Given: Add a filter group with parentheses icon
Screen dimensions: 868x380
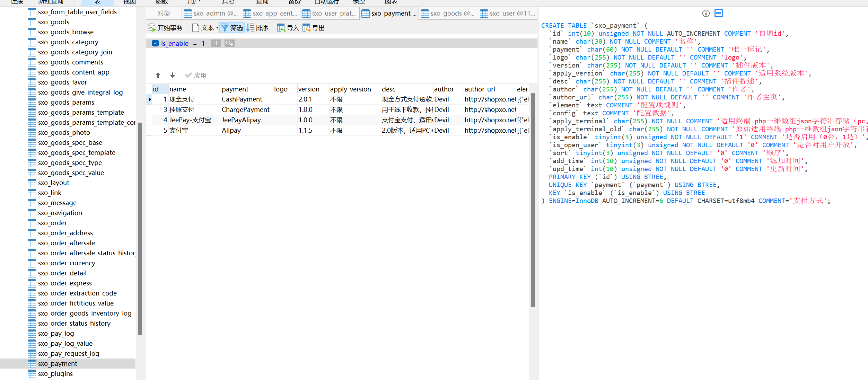Looking at the screenshot, I should coord(229,43).
